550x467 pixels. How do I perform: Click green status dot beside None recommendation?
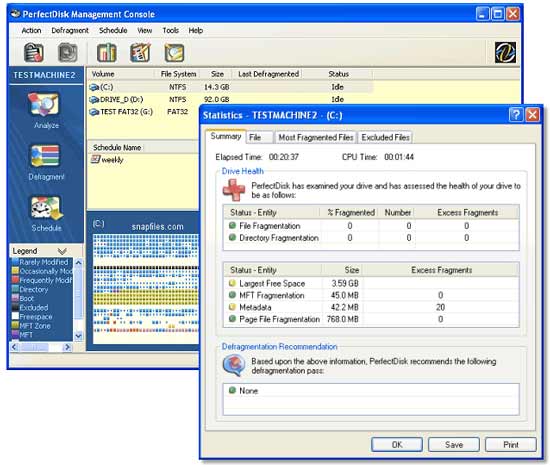point(232,390)
